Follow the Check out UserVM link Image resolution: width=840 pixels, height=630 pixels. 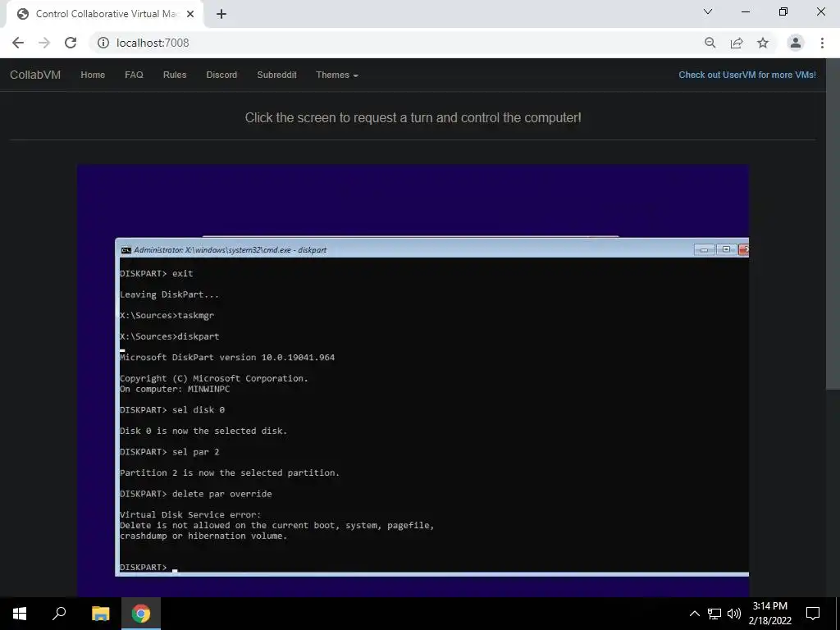[x=747, y=75]
